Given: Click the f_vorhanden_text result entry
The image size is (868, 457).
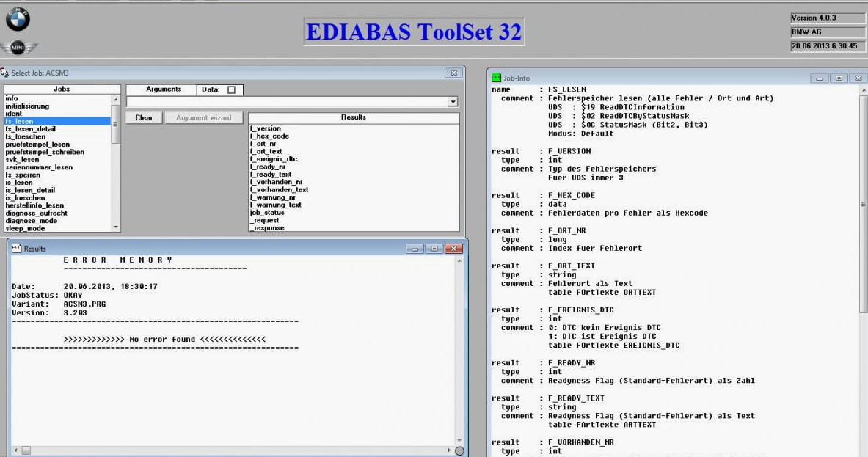Looking at the screenshot, I should 279,190.
